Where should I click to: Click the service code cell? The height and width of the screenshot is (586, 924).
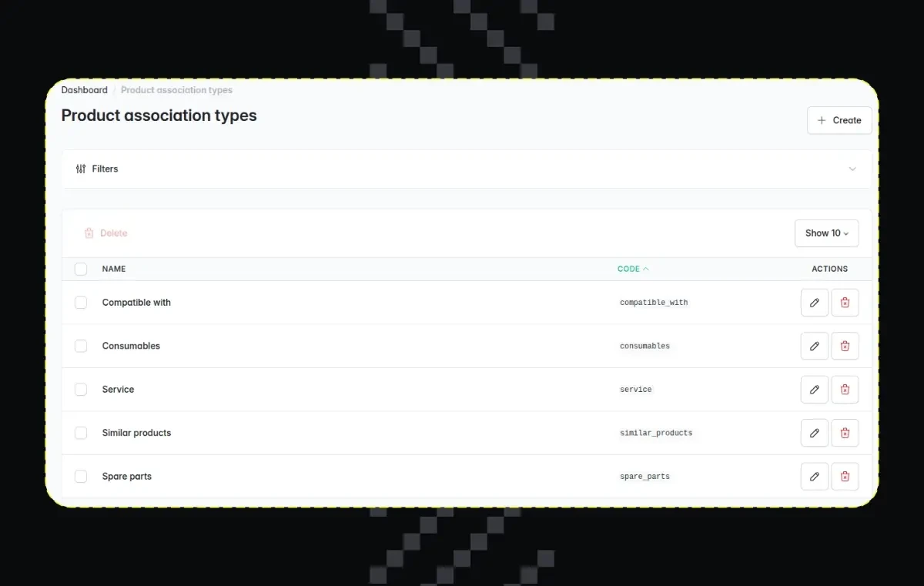[x=636, y=390]
